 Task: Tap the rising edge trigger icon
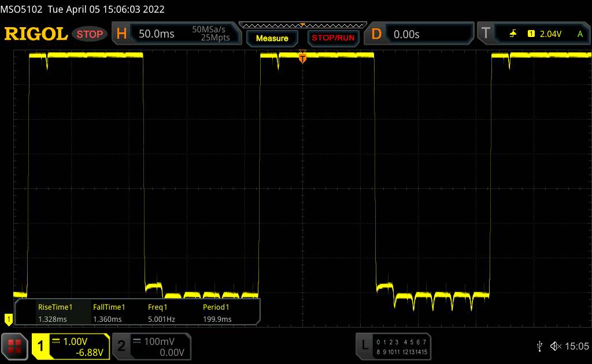[513, 34]
